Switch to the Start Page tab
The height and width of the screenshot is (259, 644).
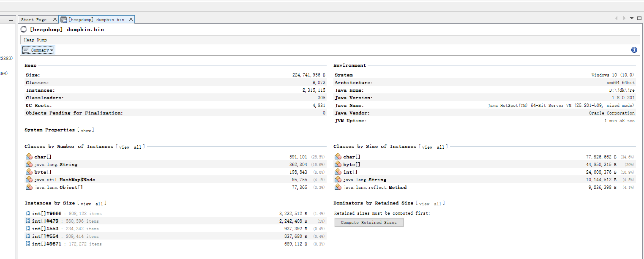[x=34, y=19]
